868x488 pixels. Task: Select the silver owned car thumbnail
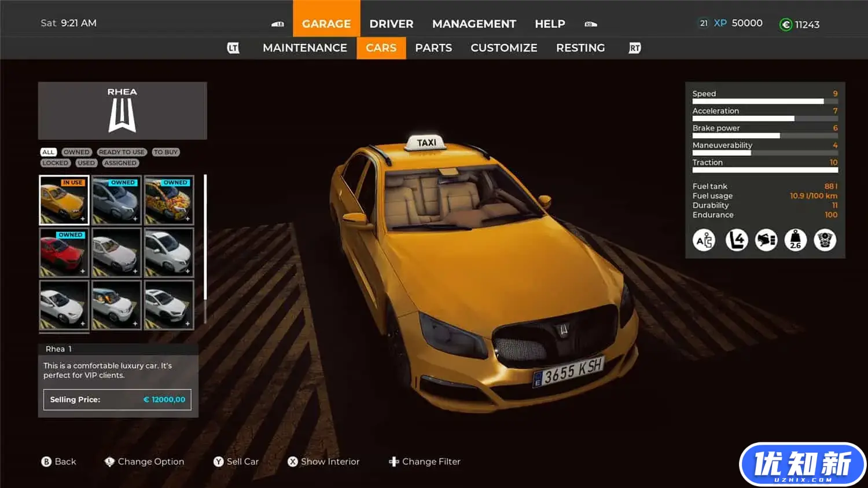[116, 200]
